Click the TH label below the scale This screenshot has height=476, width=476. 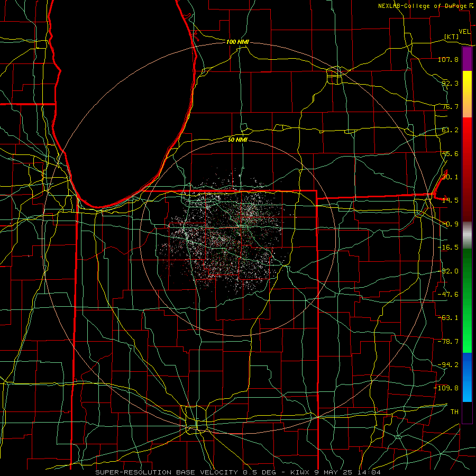[454, 411]
